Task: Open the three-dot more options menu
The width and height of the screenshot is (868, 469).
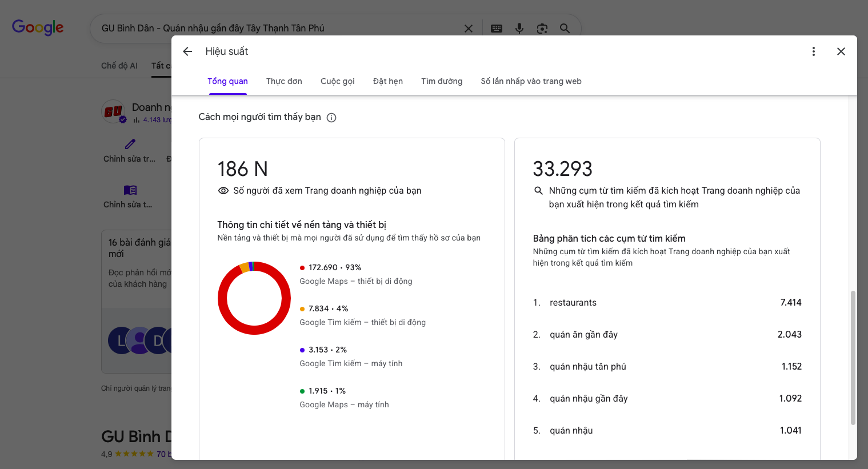Action: (814, 51)
